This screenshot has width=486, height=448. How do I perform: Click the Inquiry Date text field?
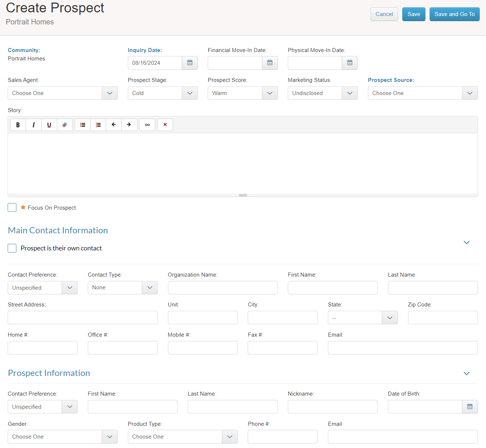click(155, 63)
